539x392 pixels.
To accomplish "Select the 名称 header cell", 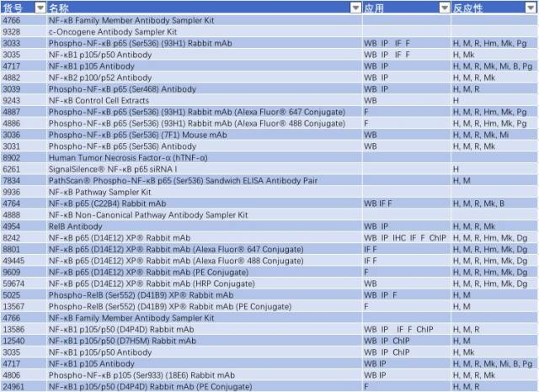I will (204, 8).
